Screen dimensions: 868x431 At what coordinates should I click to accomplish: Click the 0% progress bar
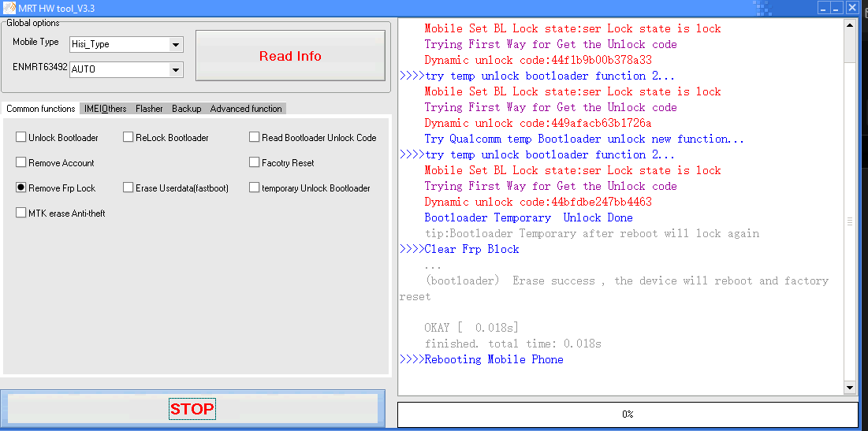[628, 414]
